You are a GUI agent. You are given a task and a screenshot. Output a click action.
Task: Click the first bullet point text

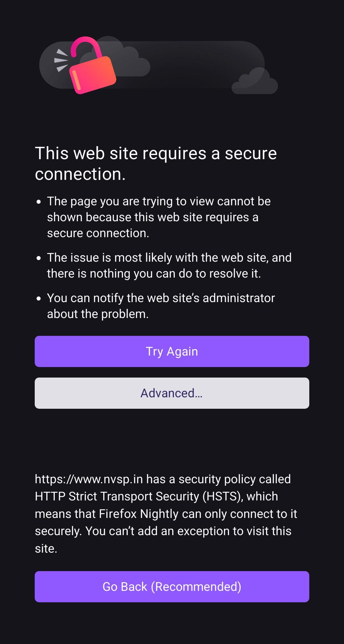click(x=159, y=217)
